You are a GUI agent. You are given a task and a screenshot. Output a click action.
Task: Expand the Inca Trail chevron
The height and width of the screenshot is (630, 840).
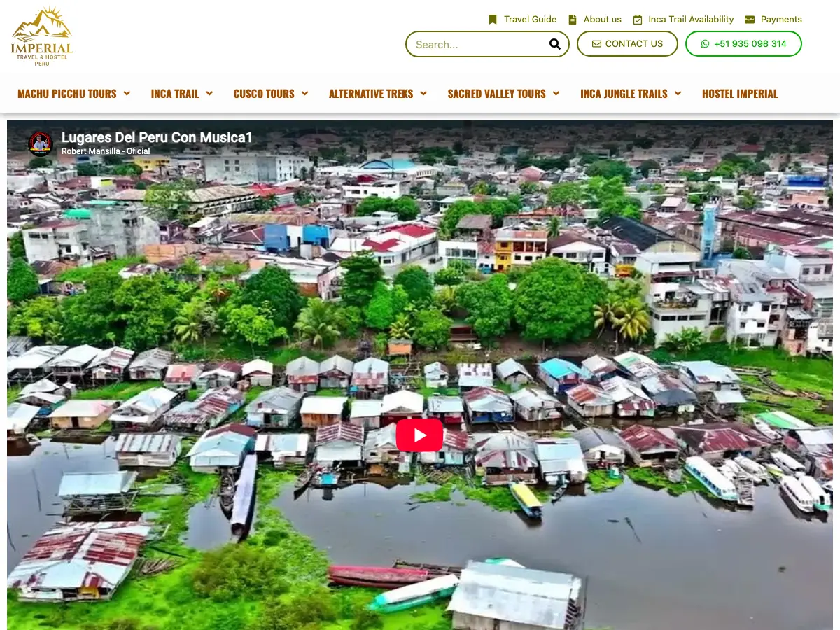point(209,93)
